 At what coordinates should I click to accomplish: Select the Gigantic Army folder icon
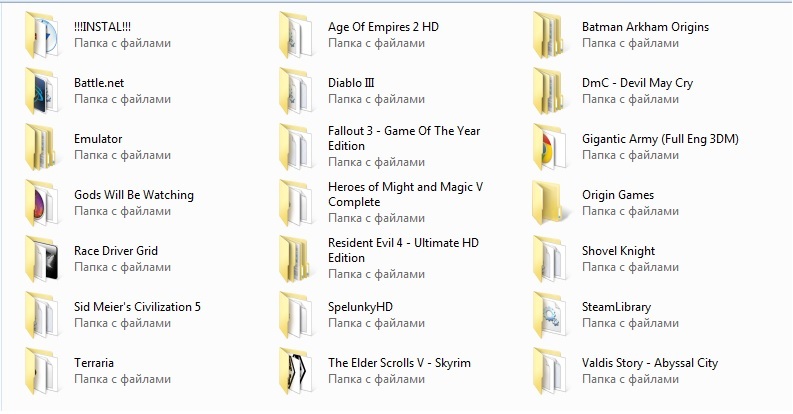(550, 147)
